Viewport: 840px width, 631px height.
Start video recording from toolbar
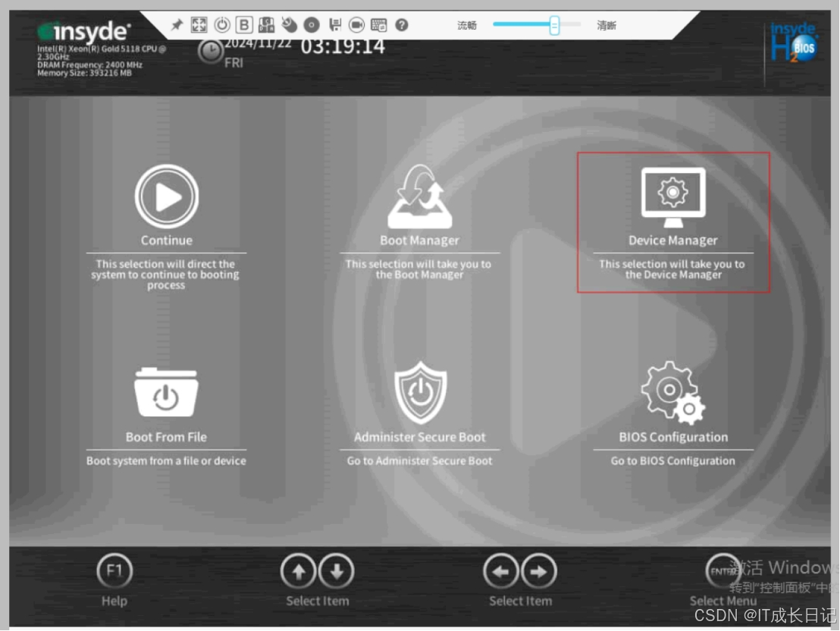[x=356, y=25]
